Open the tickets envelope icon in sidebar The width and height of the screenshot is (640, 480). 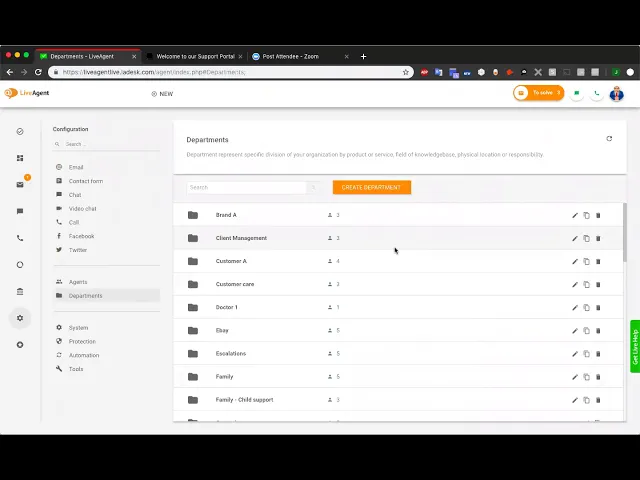(x=20, y=184)
